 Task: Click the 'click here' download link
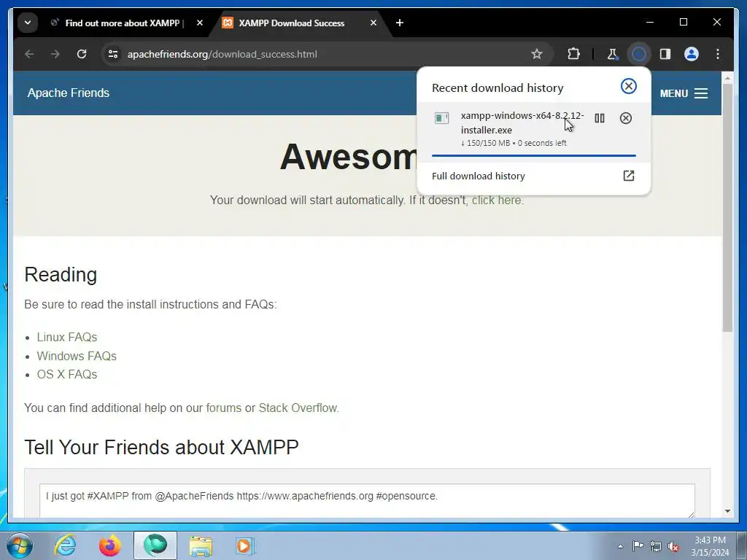tap(496, 200)
